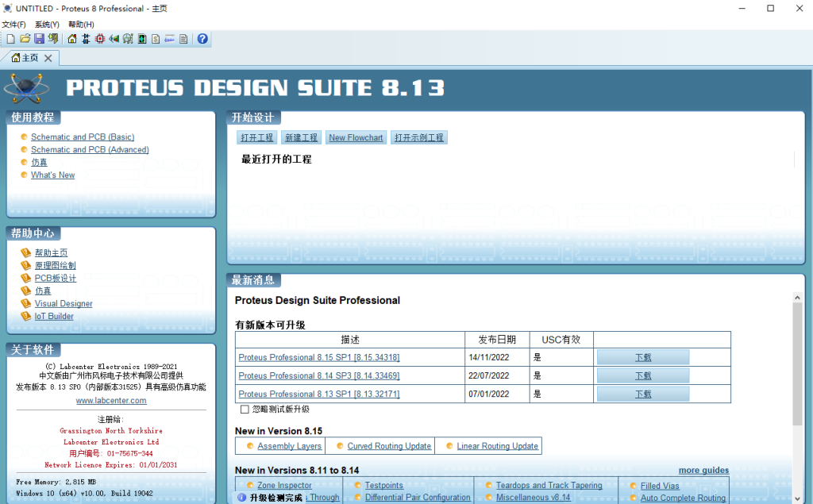Open the Bill of Materials icon
813x504 pixels.
tap(156, 39)
